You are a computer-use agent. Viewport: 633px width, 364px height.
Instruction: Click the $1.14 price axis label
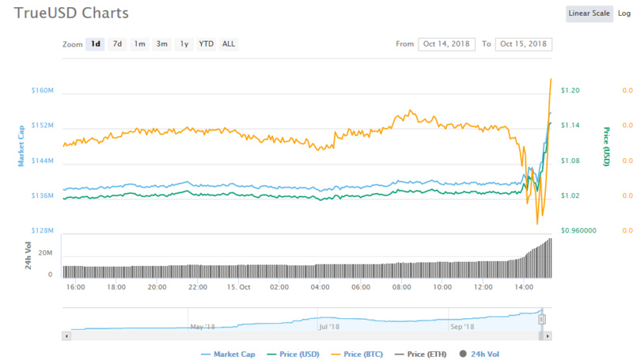[x=570, y=126]
